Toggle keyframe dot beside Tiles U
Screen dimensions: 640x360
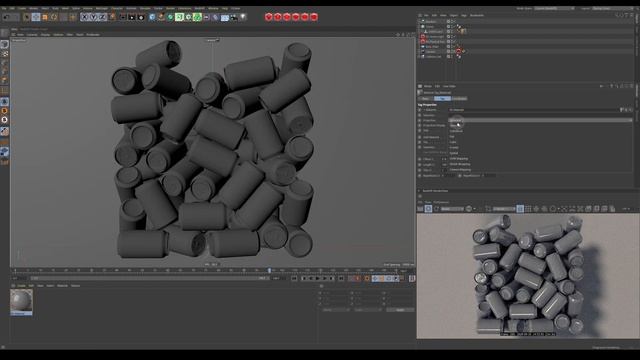[420, 170]
